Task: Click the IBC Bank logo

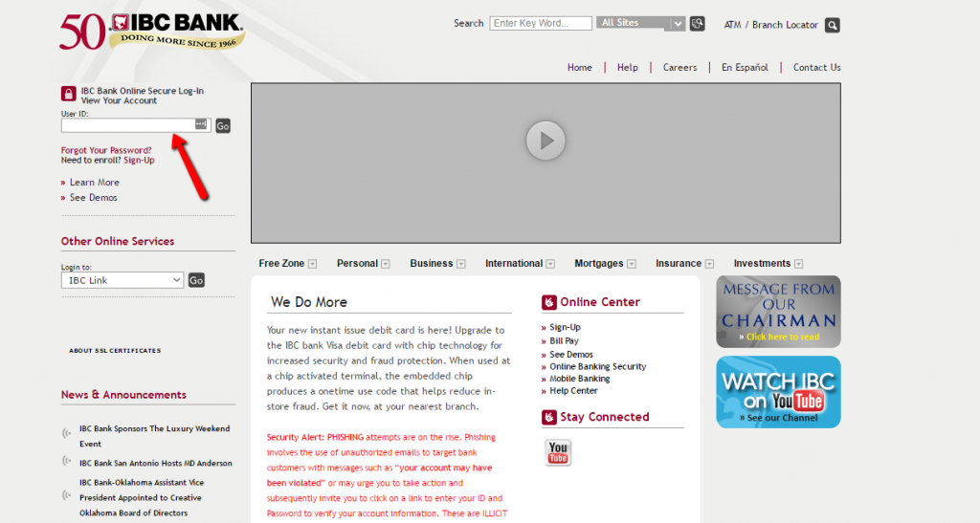Action: pyautogui.click(x=152, y=32)
